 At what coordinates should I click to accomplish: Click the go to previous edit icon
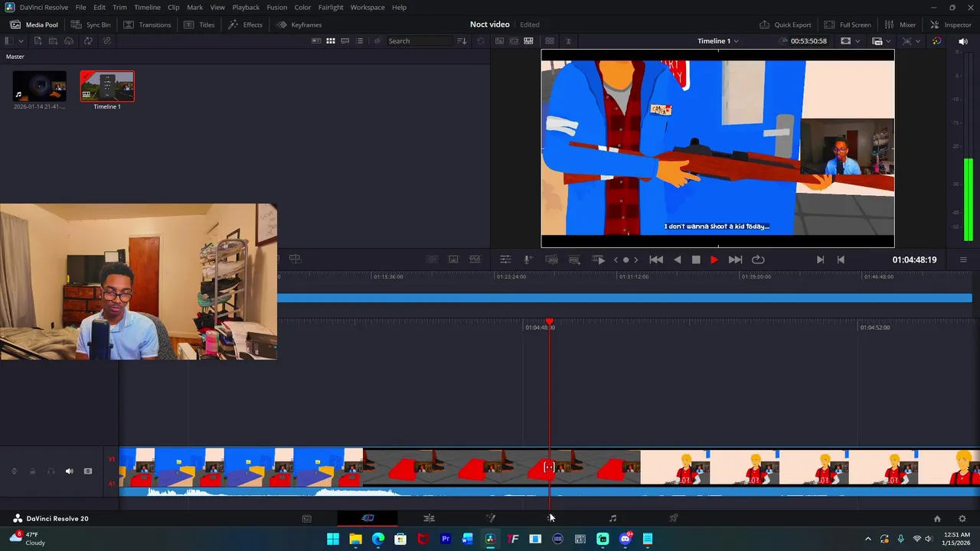pyautogui.click(x=841, y=259)
